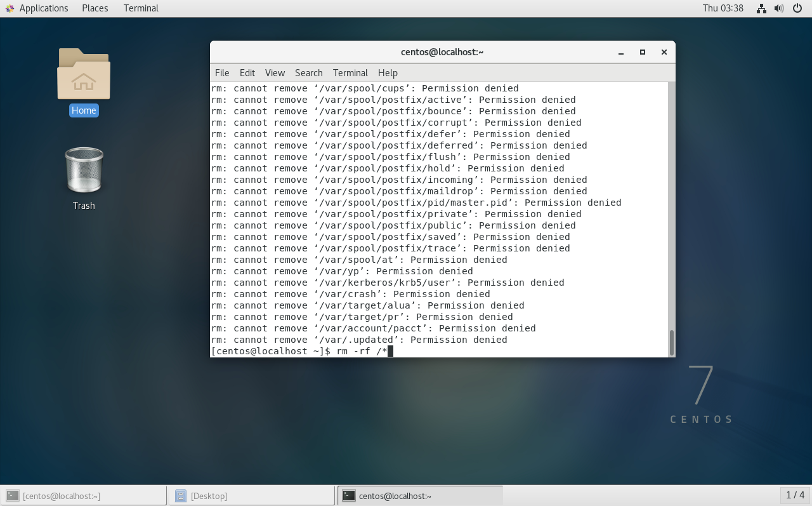Click line '/var/crash': Permission denied
812x506 pixels.
[351, 294]
